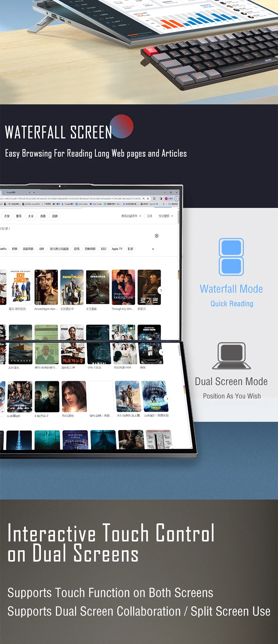The height and width of the screenshot is (644, 278).
Task: Open the 安全搜索 dropdown
Action: tap(165, 216)
